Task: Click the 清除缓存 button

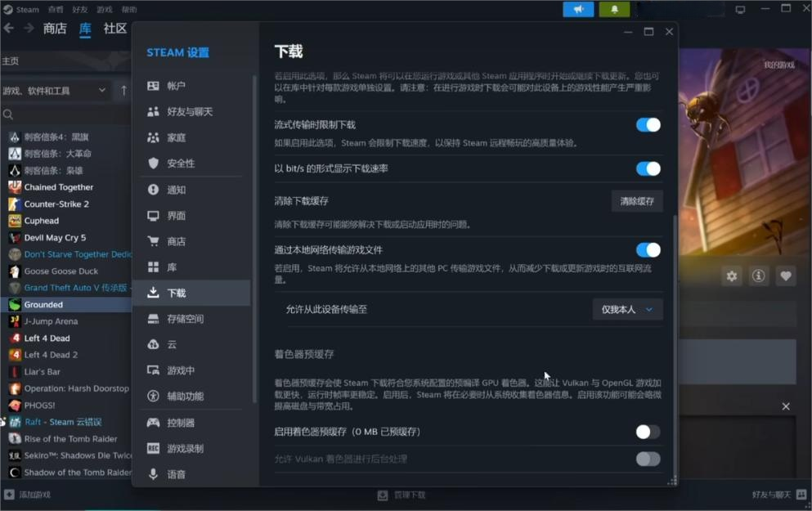Action: tap(637, 201)
